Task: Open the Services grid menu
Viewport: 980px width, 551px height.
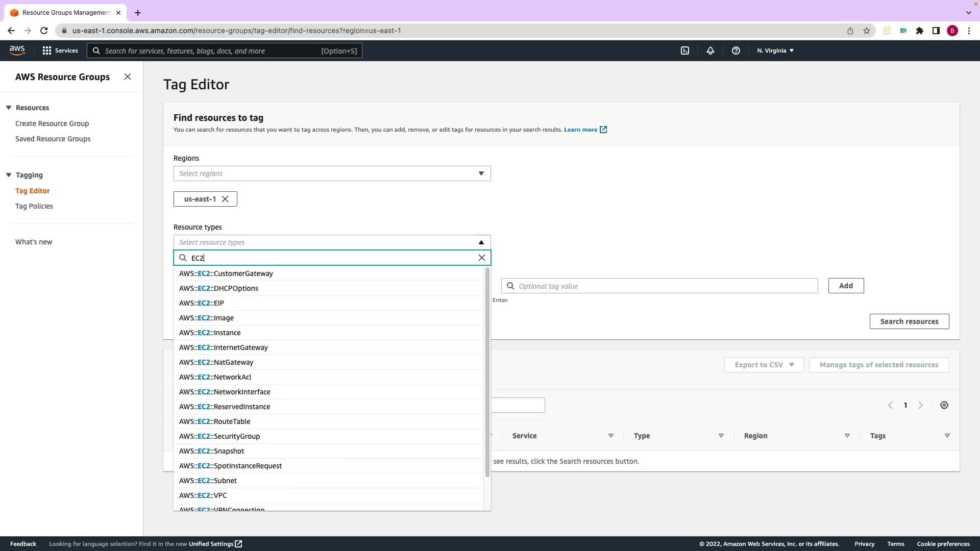Action: coord(47,51)
